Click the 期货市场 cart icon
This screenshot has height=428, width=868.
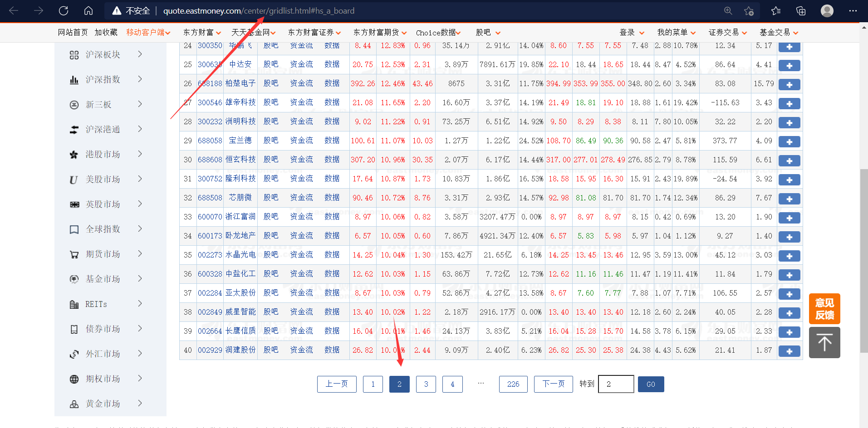[74, 254]
